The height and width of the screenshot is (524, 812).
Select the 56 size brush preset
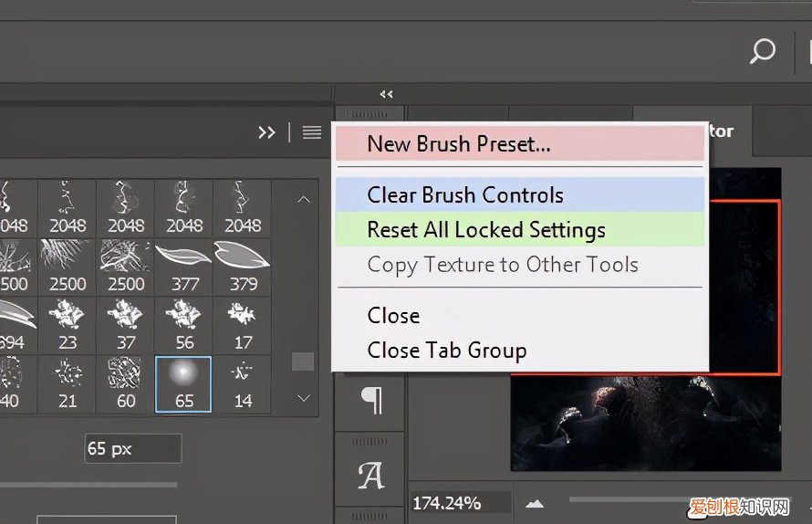tap(184, 325)
